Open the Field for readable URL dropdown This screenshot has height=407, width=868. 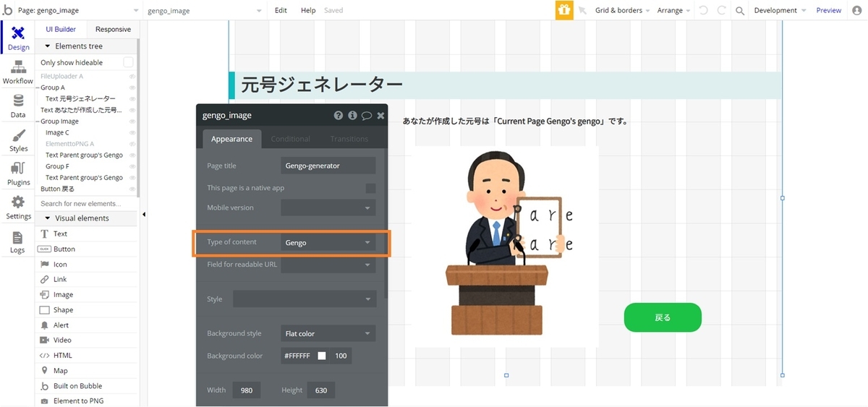pyautogui.click(x=328, y=265)
